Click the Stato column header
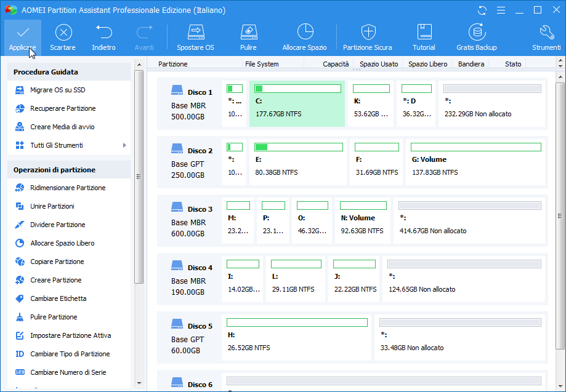This screenshot has height=392, width=566. 513,64
